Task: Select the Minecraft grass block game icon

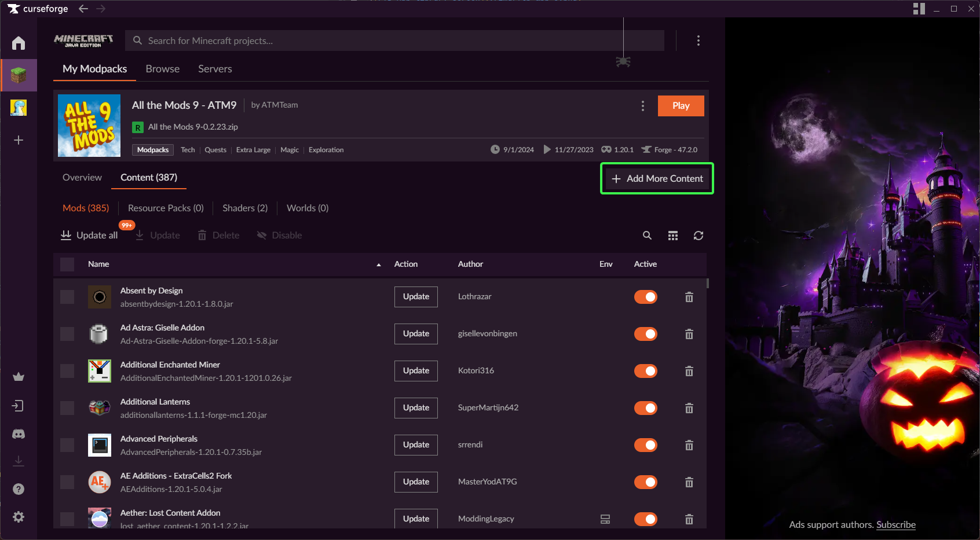Action: [x=19, y=75]
